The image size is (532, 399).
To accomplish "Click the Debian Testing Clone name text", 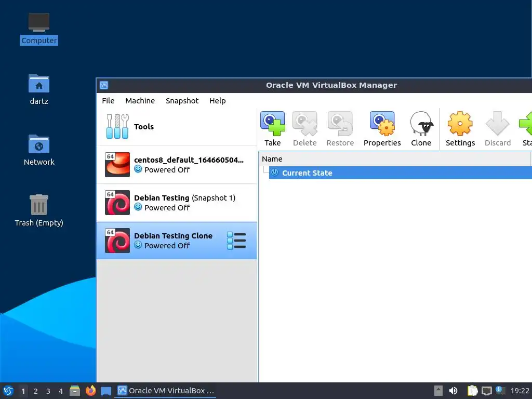I will 173,236.
